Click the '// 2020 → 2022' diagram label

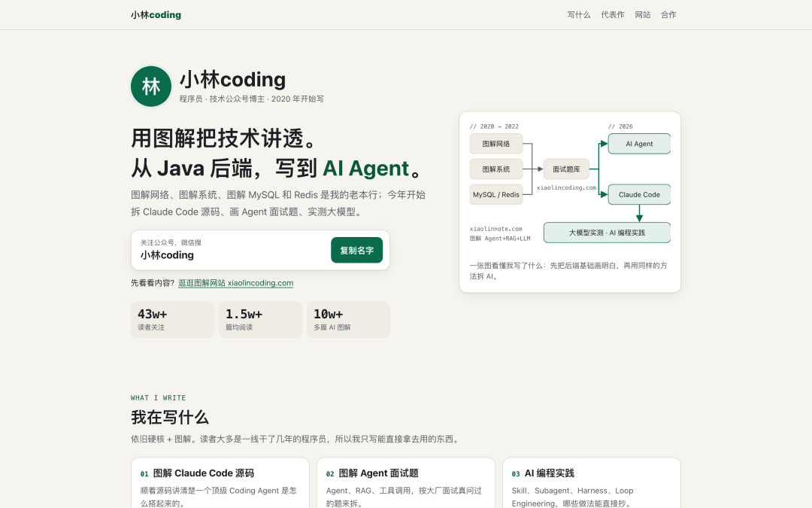(x=494, y=126)
